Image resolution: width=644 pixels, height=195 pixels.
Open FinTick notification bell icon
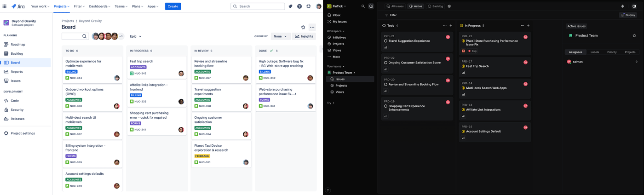pos(623,6)
